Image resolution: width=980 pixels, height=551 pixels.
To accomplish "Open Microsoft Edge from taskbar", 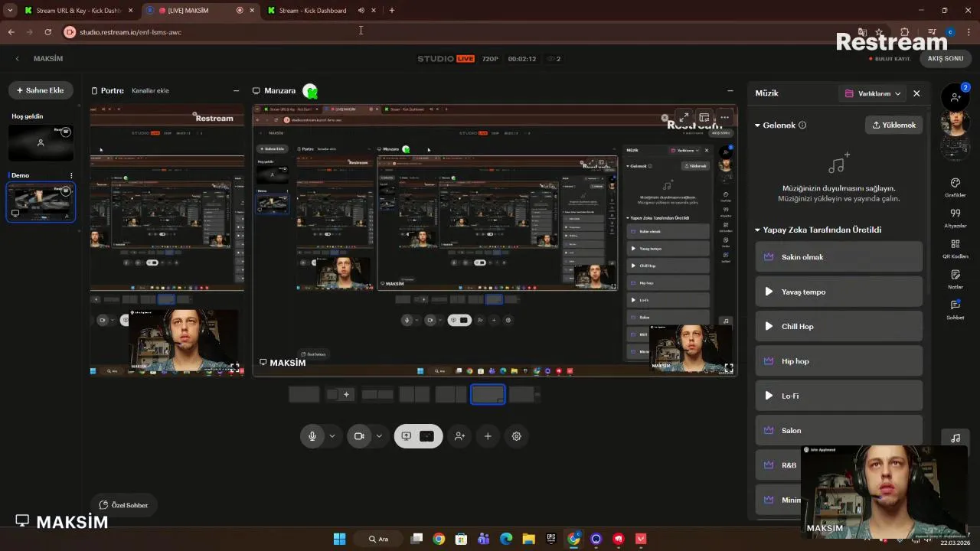I will (506, 539).
